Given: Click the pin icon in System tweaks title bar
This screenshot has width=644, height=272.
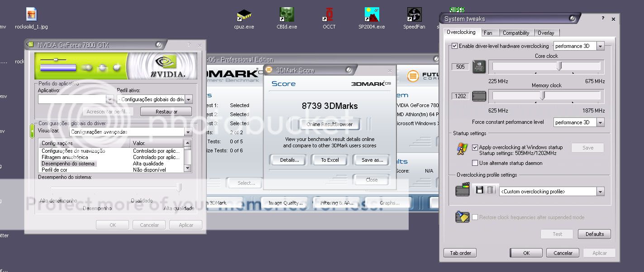Looking at the screenshot, I should [x=572, y=19].
